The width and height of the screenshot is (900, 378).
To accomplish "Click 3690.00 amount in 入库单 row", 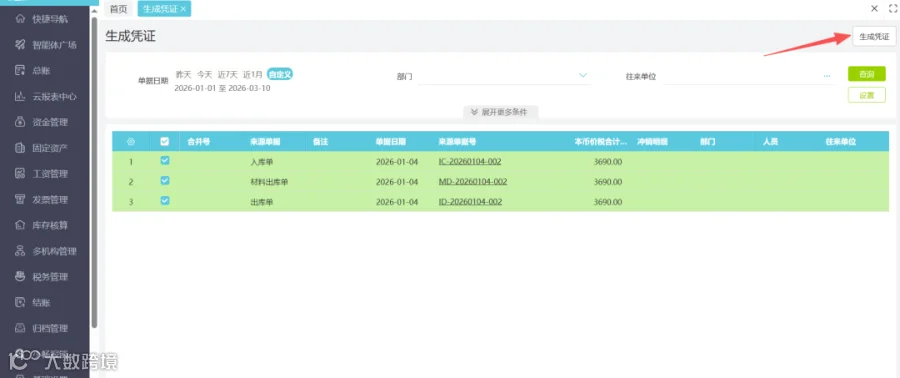I will [608, 162].
